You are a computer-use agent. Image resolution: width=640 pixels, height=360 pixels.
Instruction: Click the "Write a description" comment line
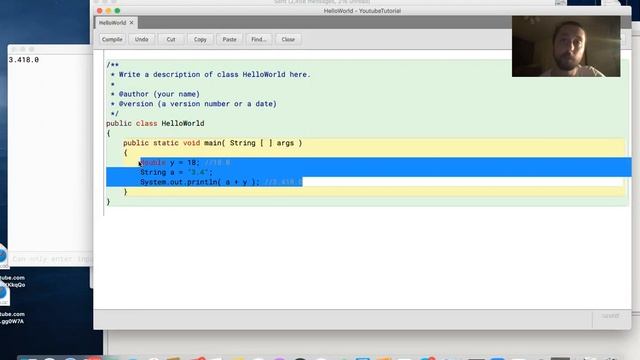(211, 75)
